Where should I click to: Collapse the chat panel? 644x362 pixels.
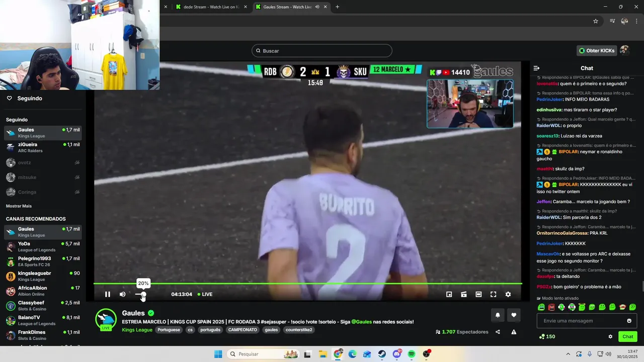pos(536,68)
